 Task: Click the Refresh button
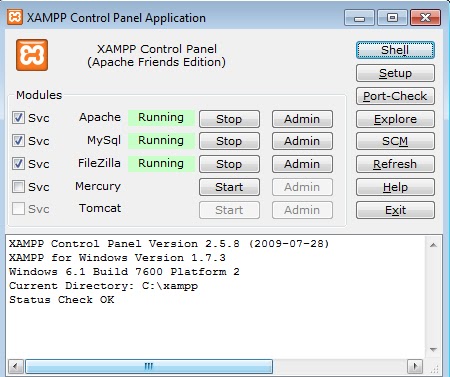(395, 164)
